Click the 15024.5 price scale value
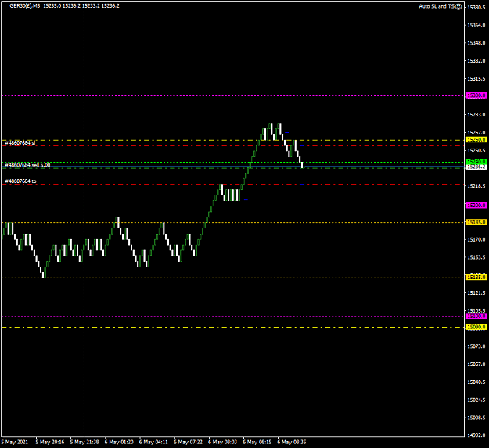The height and width of the screenshot is (448, 489). tap(476, 400)
